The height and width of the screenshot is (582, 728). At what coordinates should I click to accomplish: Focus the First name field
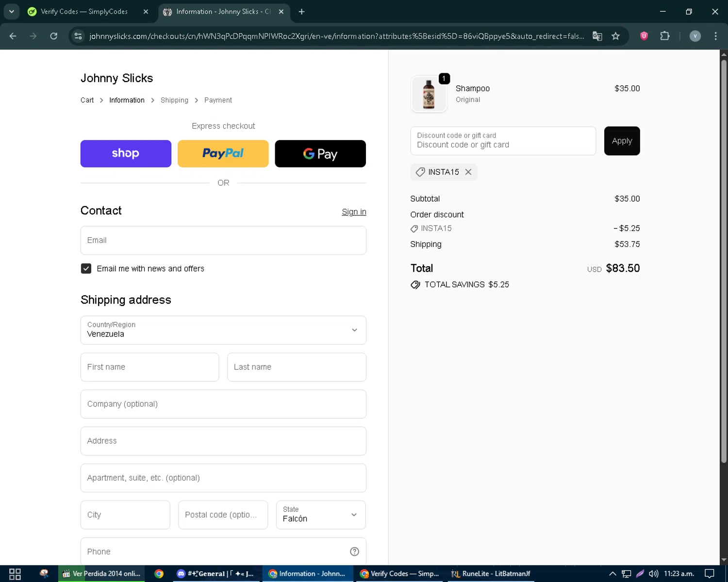pyautogui.click(x=149, y=367)
